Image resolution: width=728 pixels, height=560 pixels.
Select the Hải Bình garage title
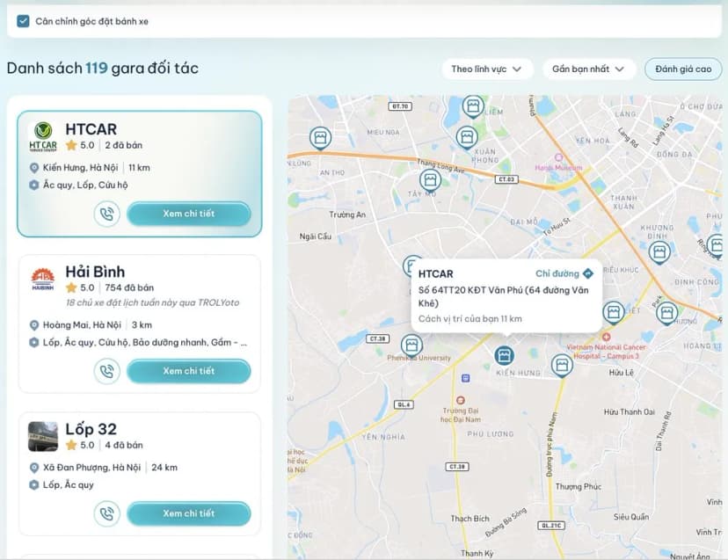95,272
